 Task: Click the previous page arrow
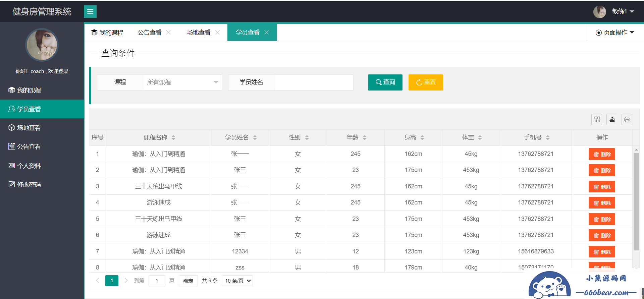[98, 281]
